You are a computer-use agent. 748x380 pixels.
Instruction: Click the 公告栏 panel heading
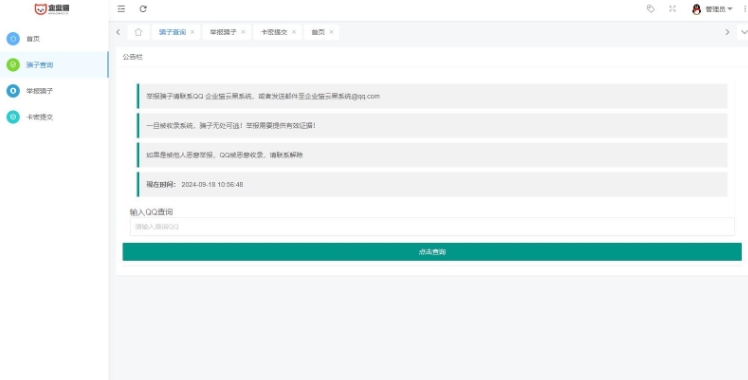[x=132, y=57]
